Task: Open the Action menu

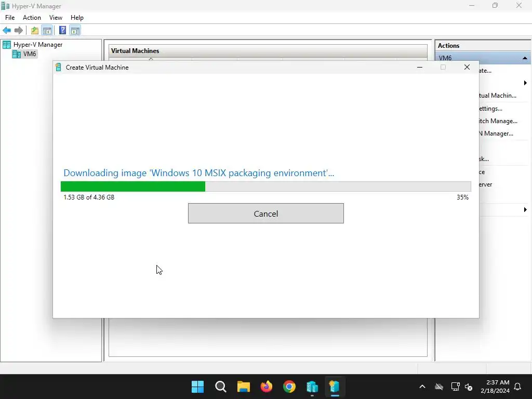Action: [32, 18]
